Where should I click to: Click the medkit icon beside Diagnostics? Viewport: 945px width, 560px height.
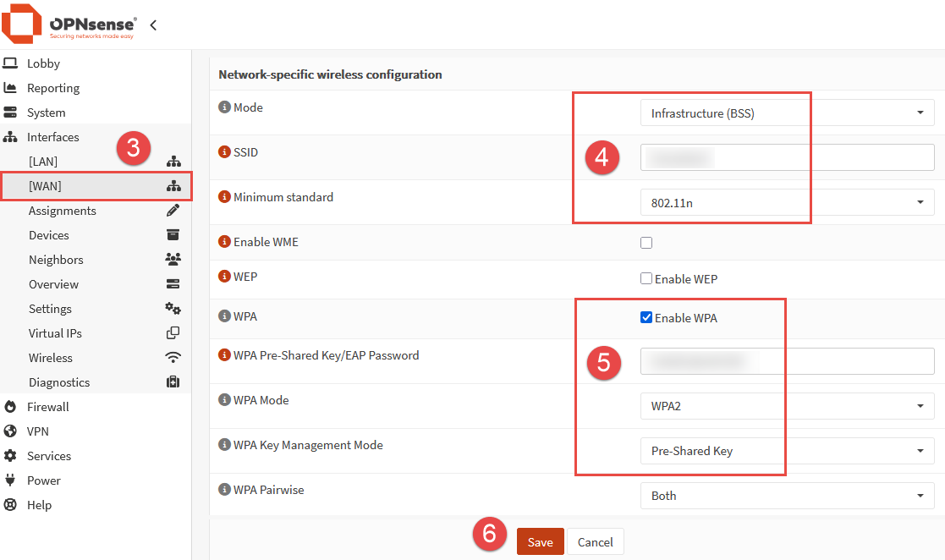pyautogui.click(x=173, y=382)
